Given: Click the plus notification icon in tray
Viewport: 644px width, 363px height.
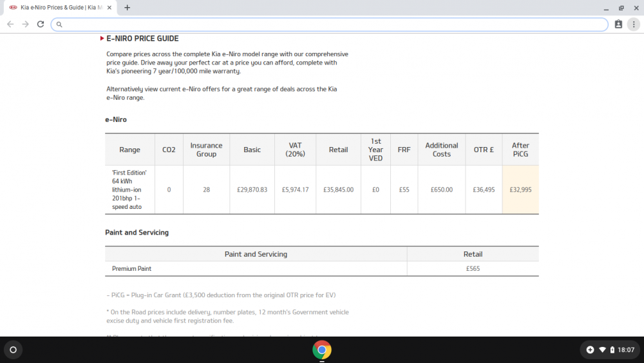Looking at the screenshot, I should point(590,350).
